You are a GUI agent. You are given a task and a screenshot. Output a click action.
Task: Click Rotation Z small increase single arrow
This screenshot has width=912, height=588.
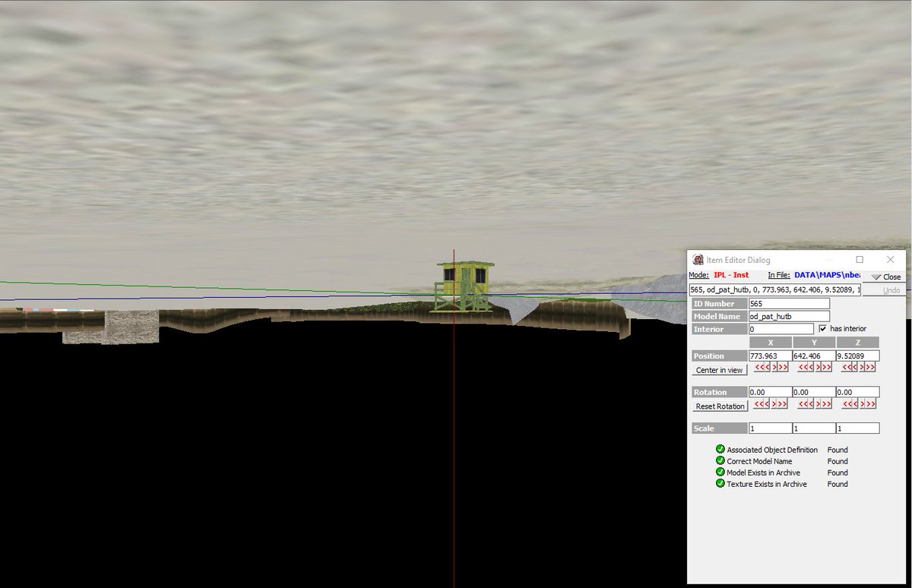863,403
